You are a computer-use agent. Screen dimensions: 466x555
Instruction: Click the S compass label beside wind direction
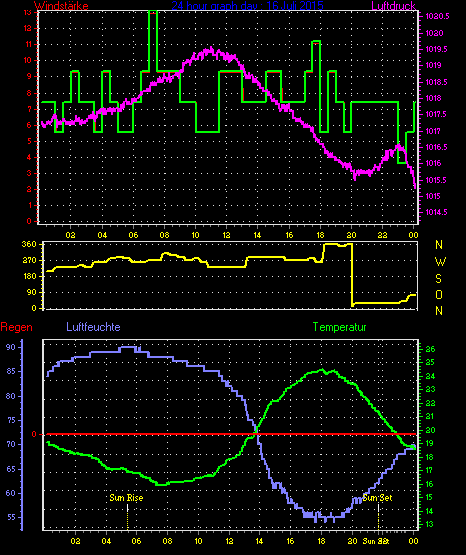[438, 279]
